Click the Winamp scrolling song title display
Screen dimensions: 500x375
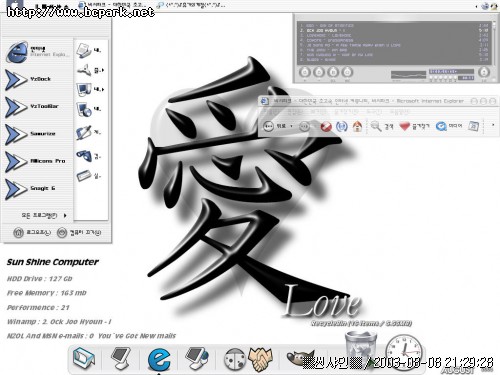click(451, 71)
